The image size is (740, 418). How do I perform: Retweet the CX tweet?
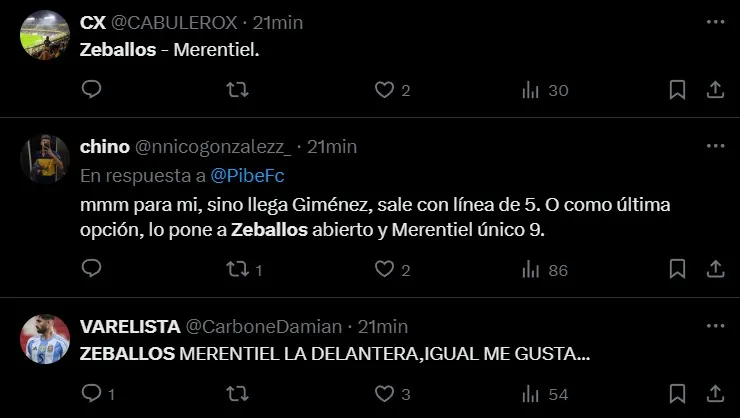[x=237, y=90]
